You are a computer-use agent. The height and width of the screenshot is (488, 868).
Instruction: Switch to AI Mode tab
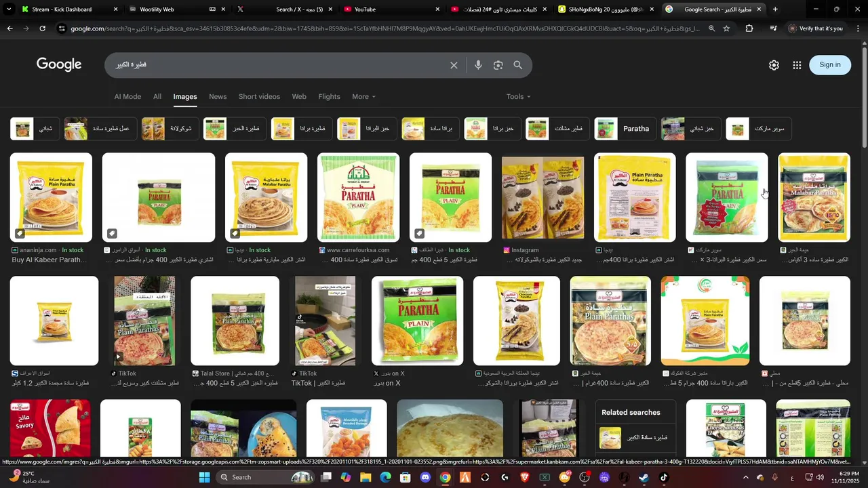(127, 96)
